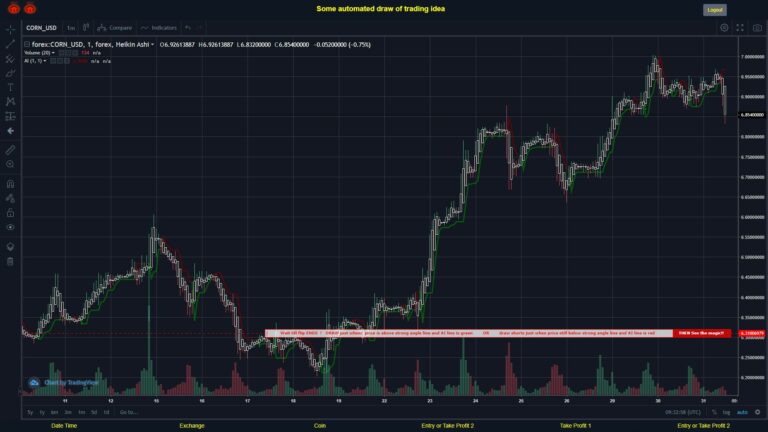
Task: Toggle fullscreen mode icon
Action: pos(740,28)
